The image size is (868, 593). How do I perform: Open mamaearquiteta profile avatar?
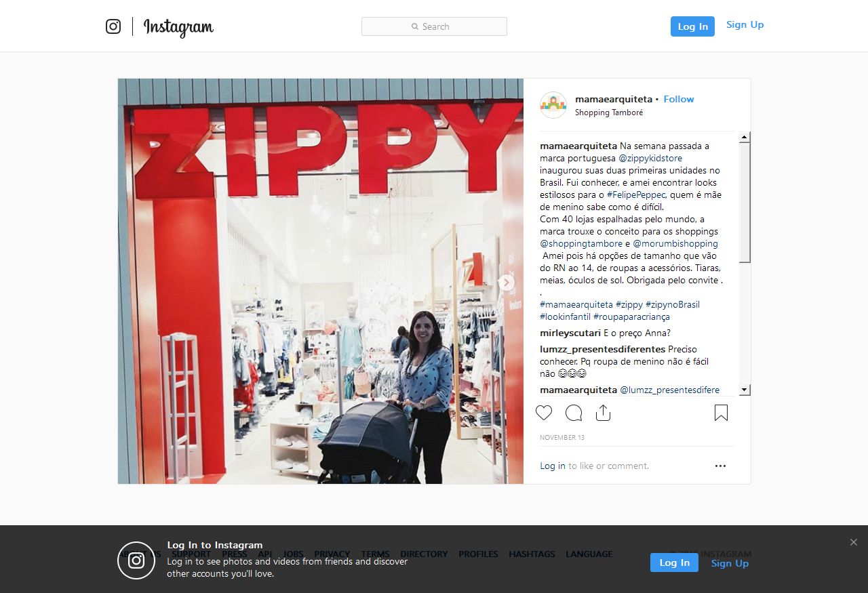click(553, 105)
